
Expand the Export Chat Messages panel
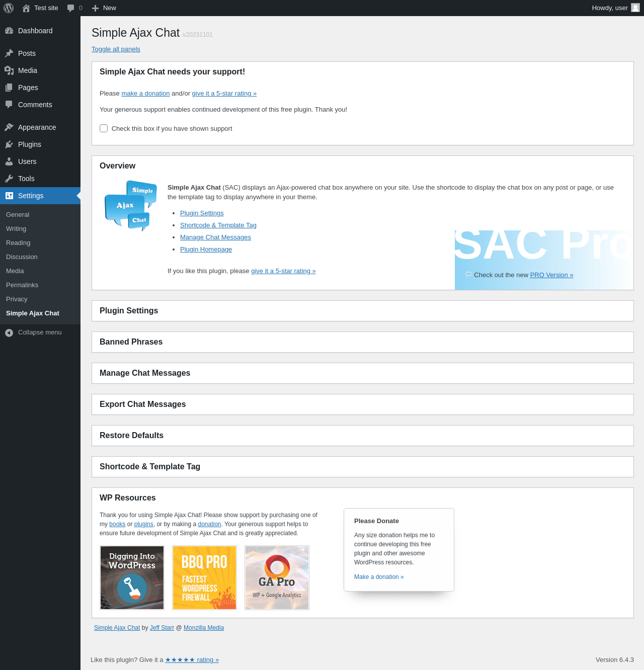pos(362,404)
